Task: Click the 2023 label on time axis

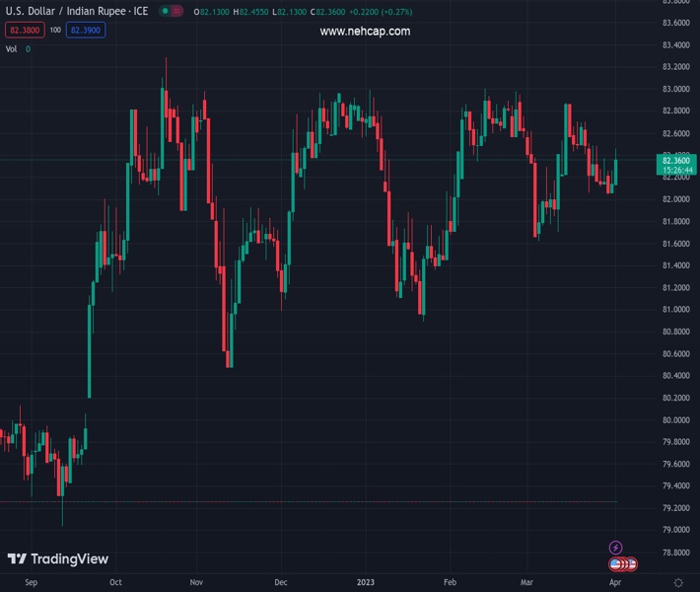Action: 365,583
